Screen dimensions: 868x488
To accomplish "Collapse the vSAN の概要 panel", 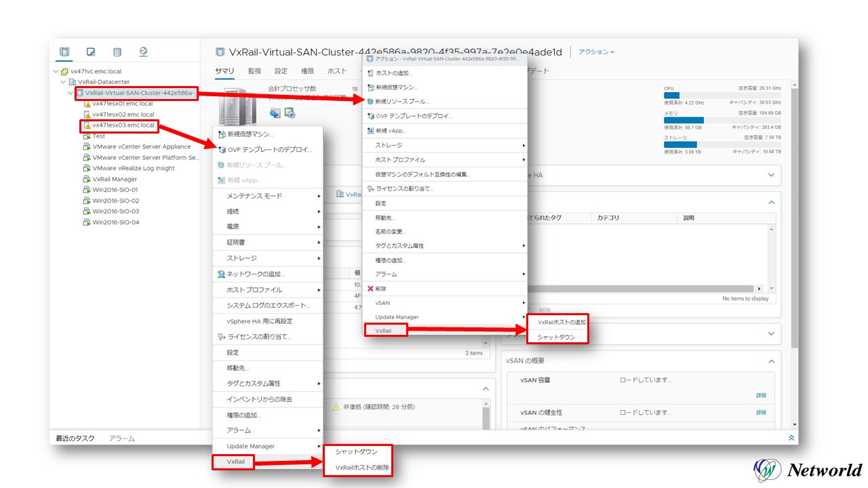I will [770, 361].
